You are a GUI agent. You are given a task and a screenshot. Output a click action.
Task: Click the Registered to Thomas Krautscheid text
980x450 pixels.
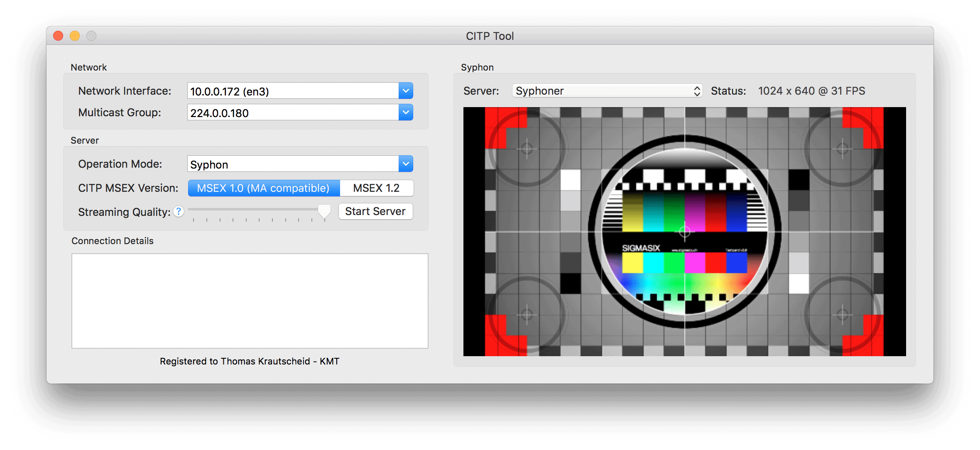tap(250, 361)
